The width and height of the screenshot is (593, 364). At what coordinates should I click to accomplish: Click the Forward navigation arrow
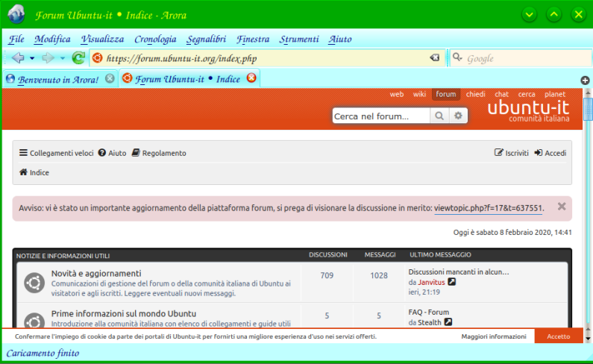48,58
